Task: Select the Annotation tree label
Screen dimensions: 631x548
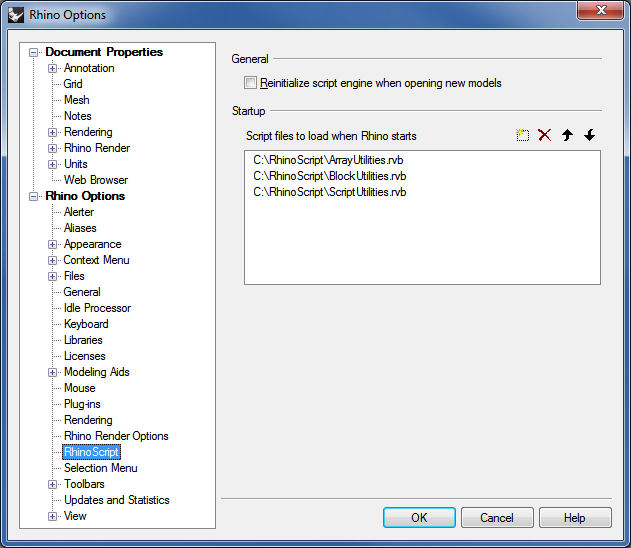Action: click(x=89, y=68)
